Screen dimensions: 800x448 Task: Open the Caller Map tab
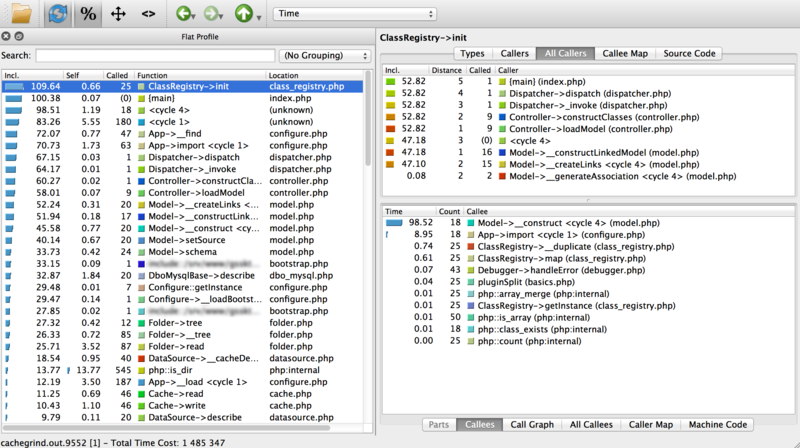[651, 425]
